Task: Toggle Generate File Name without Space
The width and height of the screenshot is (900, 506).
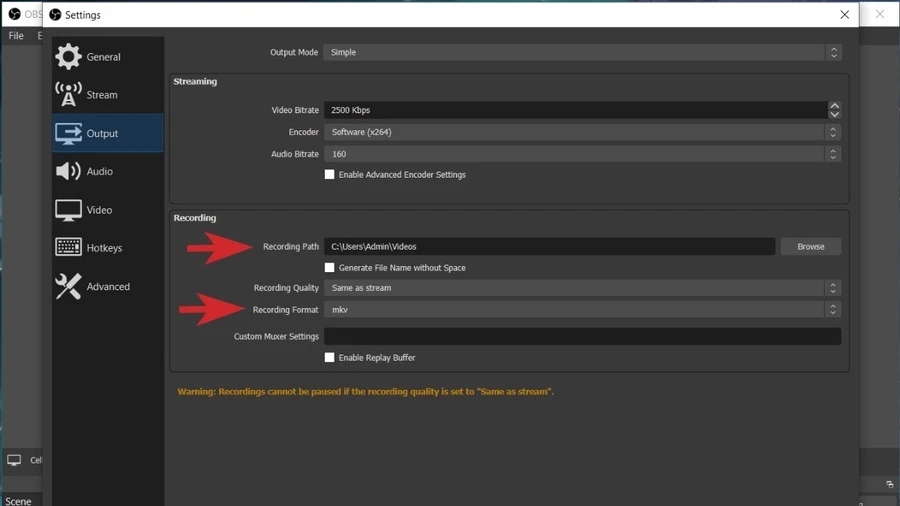Action: [x=329, y=267]
